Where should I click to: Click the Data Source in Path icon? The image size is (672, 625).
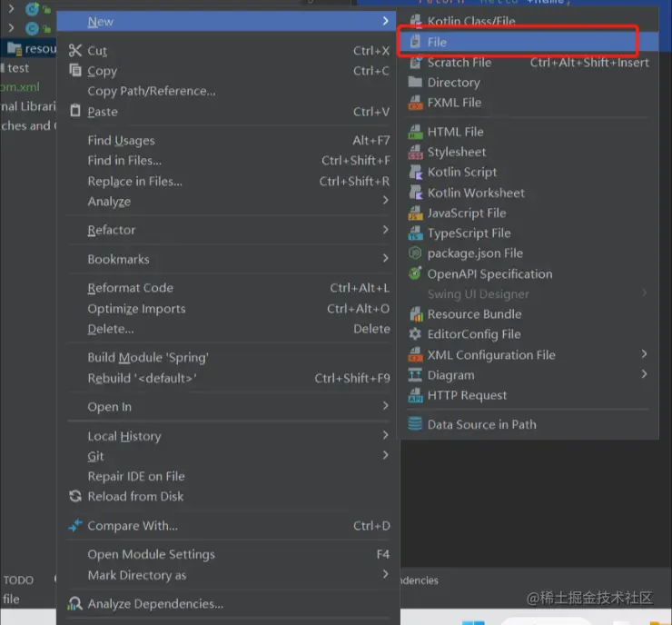(415, 424)
